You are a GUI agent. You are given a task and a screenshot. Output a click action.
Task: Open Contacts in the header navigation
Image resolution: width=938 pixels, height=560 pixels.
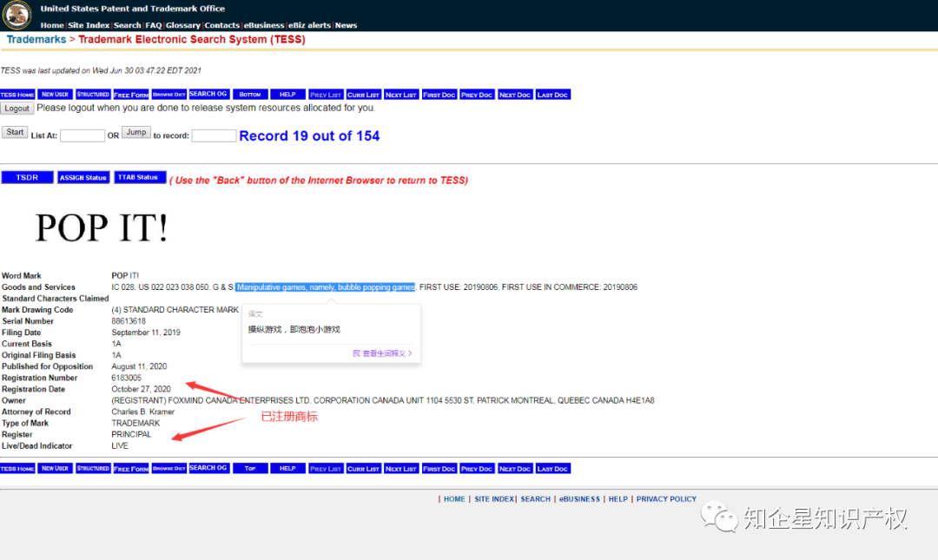tap(222, 25)
